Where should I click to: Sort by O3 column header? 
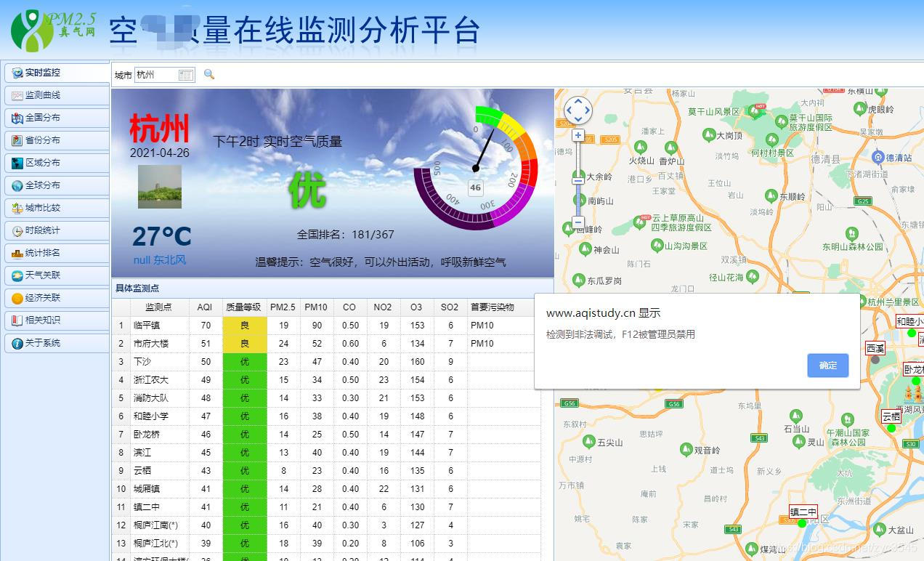[416, 307]
